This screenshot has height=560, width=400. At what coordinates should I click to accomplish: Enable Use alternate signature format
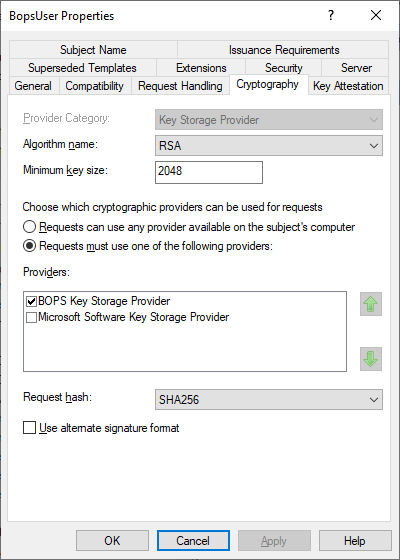tap(29, 428)
